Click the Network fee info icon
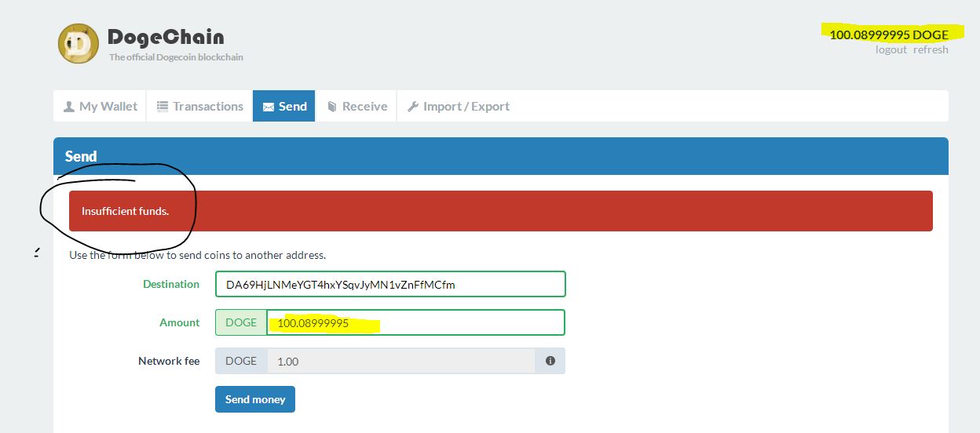This screenshot has width=980, height=433. coord(550,361)
